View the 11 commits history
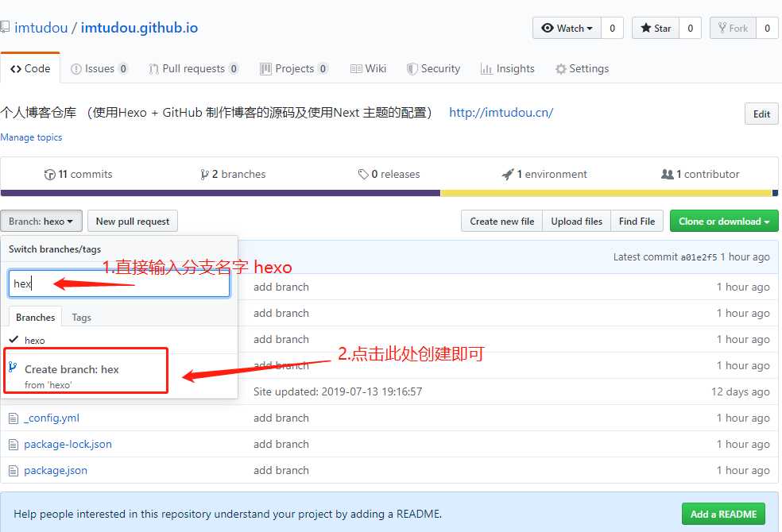Image resolution: width=782 pixels, height=532 pixels. (79, 175)
